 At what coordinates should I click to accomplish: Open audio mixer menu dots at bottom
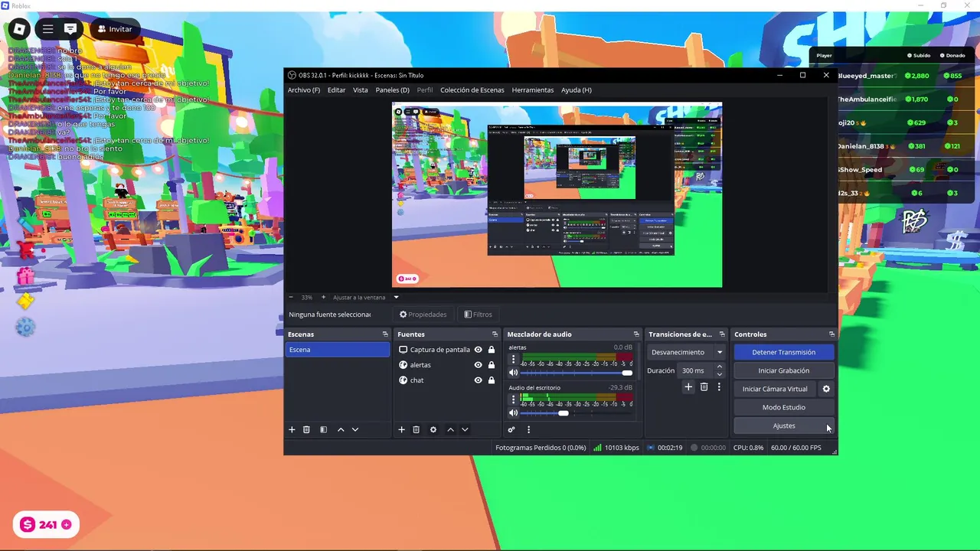point(528,430)
